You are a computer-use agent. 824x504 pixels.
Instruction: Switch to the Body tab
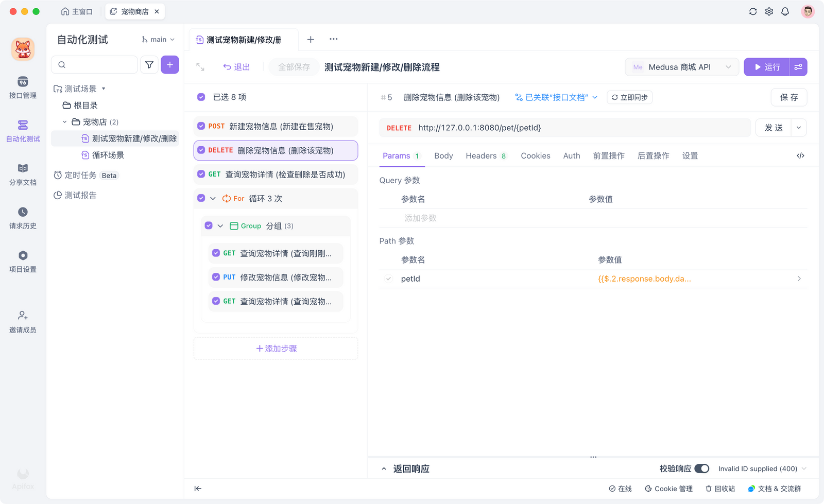[x=443, y=155]
